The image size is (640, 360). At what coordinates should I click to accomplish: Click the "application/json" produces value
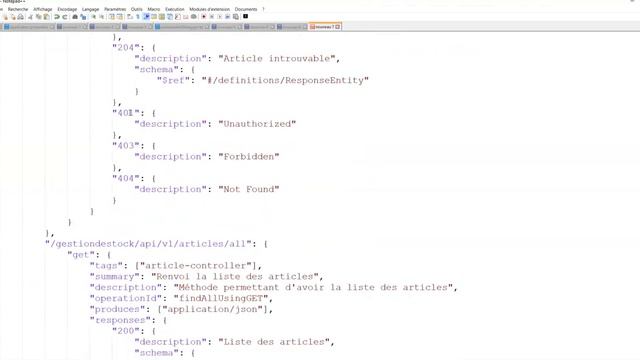point(213,309)
